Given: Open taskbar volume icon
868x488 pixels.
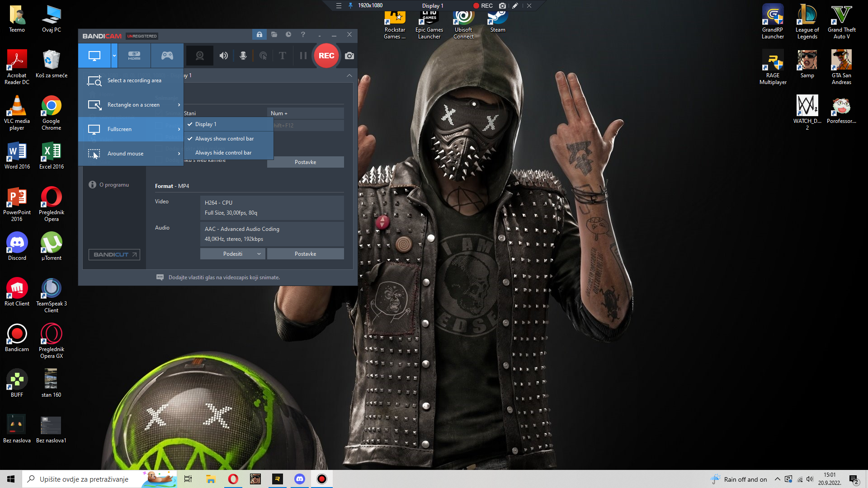Looking at the screenshot, I should tap(810, 479).
